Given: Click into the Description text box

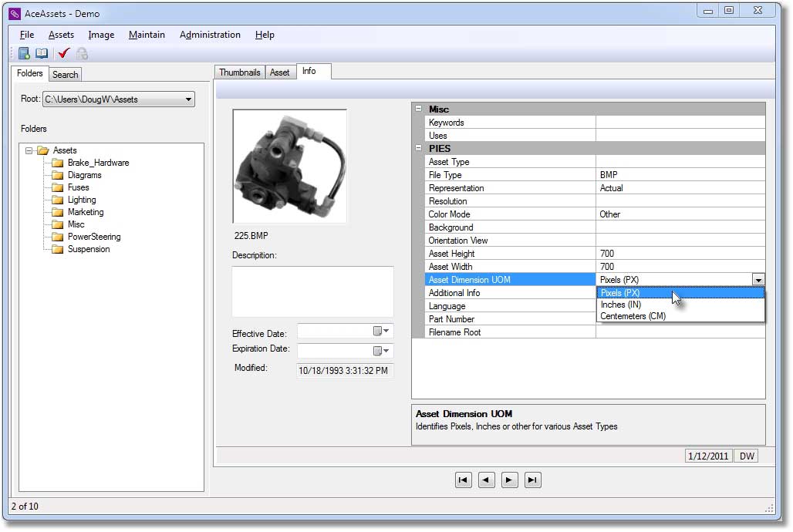Looking at the screenshot, I should (312, 291).
